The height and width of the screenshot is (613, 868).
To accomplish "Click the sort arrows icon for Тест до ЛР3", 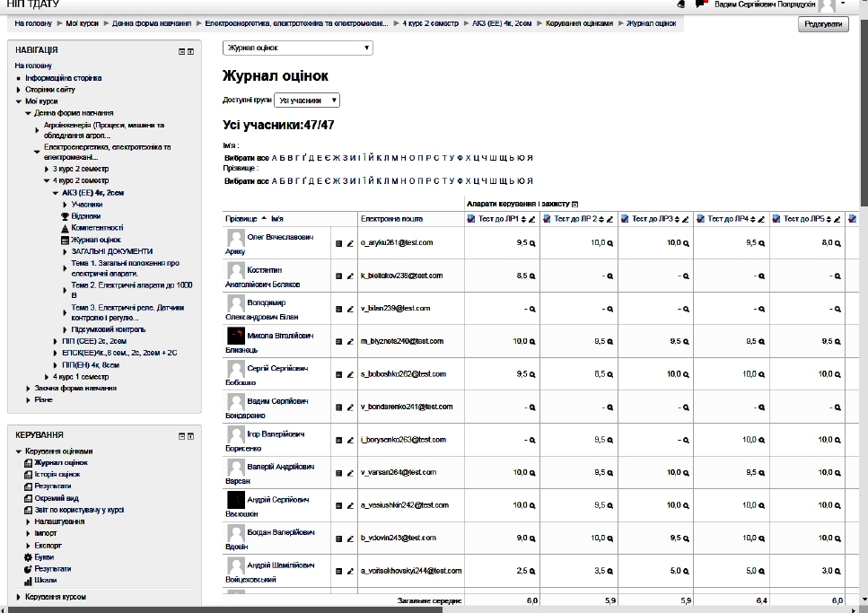I will 678,219.
